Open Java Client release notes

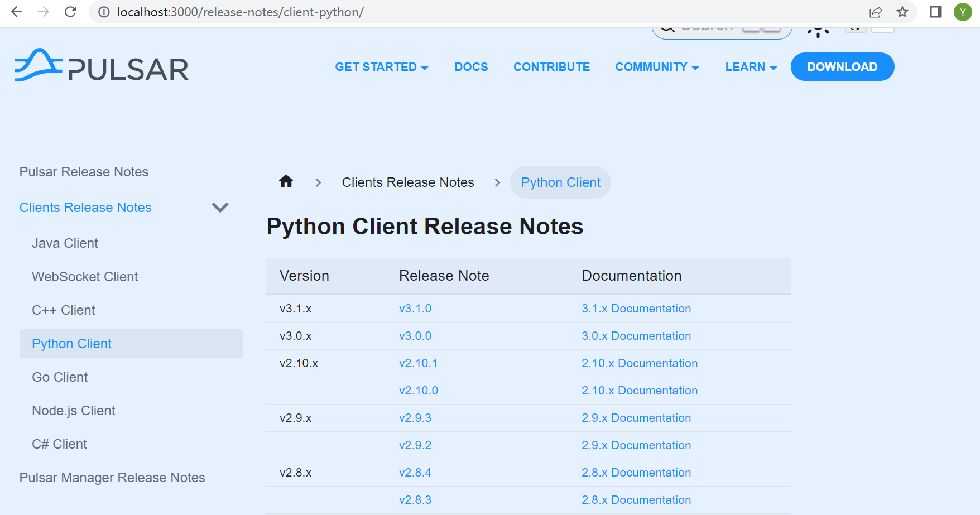[65, 243]
